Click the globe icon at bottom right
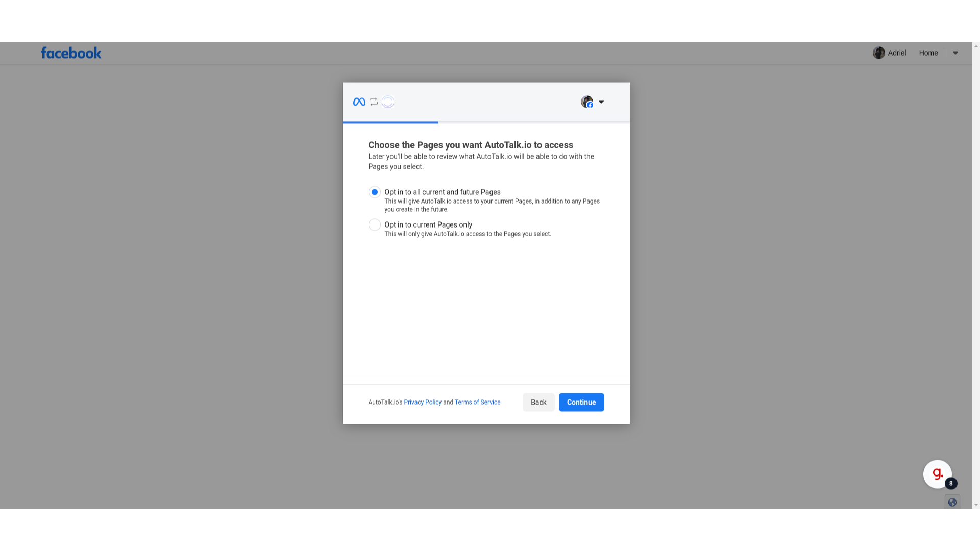This screenshot has width=980, height=551. 952,503
